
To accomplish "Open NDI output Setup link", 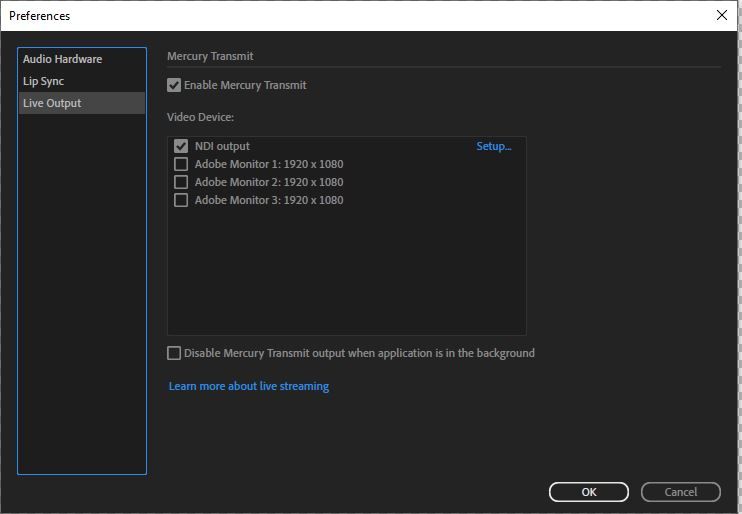I will pyautogui.click(x=493, y=146).
